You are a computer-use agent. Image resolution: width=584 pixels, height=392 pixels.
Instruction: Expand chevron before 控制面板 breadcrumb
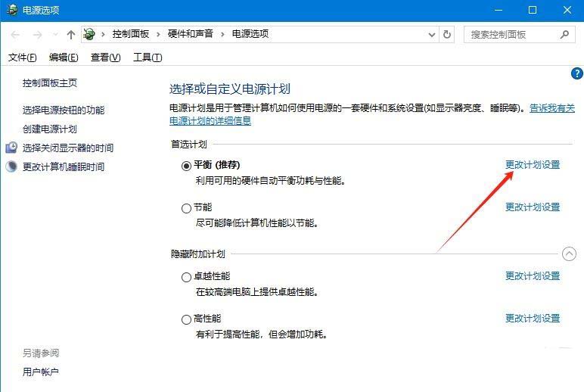click(103, 35)
